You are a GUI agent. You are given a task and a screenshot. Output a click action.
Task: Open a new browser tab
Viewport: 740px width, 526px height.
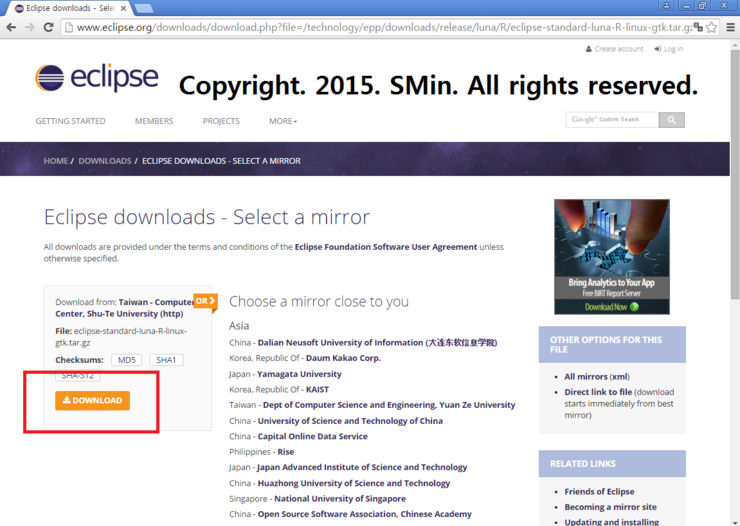tap(143, 8)
